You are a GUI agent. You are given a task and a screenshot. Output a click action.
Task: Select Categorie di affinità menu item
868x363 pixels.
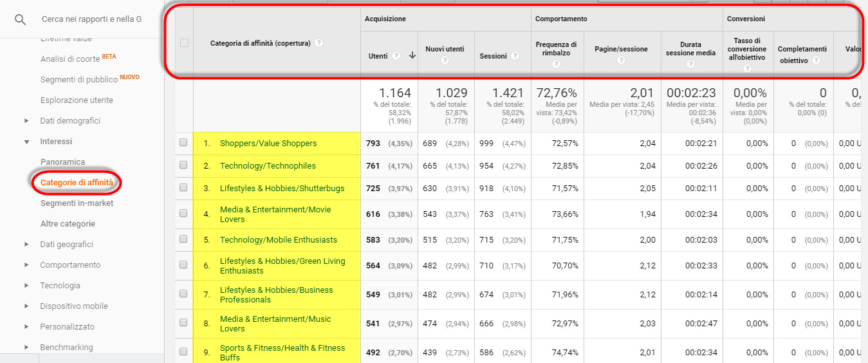77,182
